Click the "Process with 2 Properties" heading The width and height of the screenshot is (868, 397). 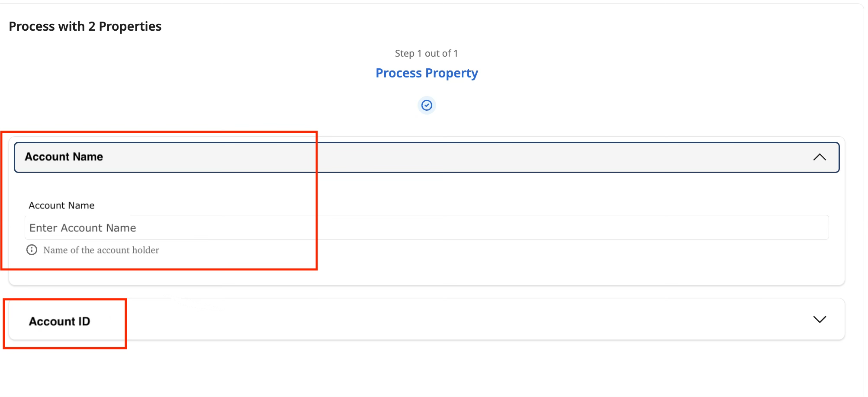pos(85,26)
